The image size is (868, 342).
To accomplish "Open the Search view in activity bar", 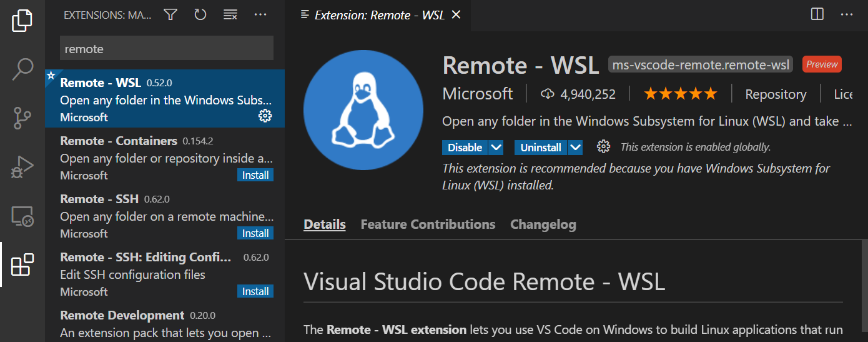I will pos(22,69).
